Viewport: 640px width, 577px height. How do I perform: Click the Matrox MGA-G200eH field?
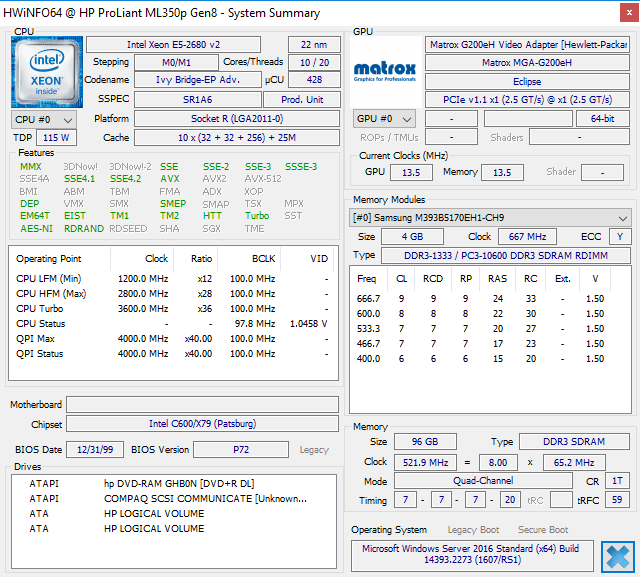[x=527, y=62]
